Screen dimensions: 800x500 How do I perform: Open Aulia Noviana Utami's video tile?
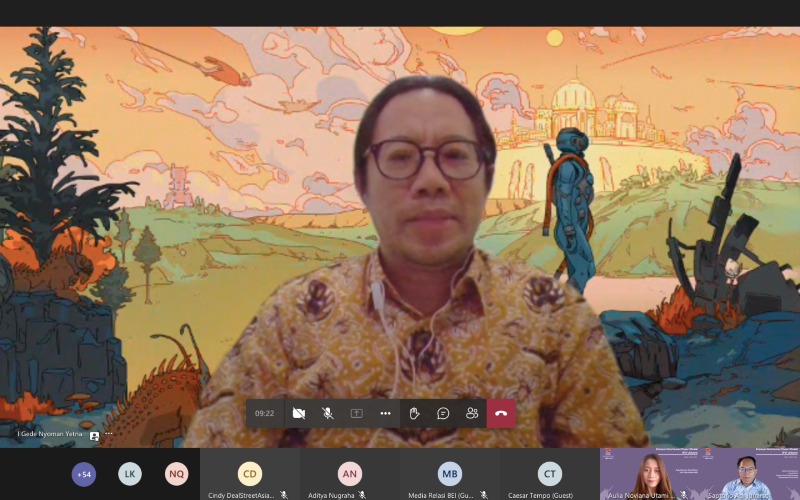651,474
